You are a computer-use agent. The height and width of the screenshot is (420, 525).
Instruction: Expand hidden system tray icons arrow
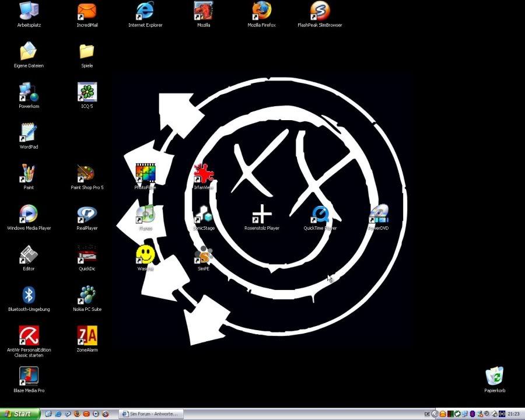coord(435,414)
